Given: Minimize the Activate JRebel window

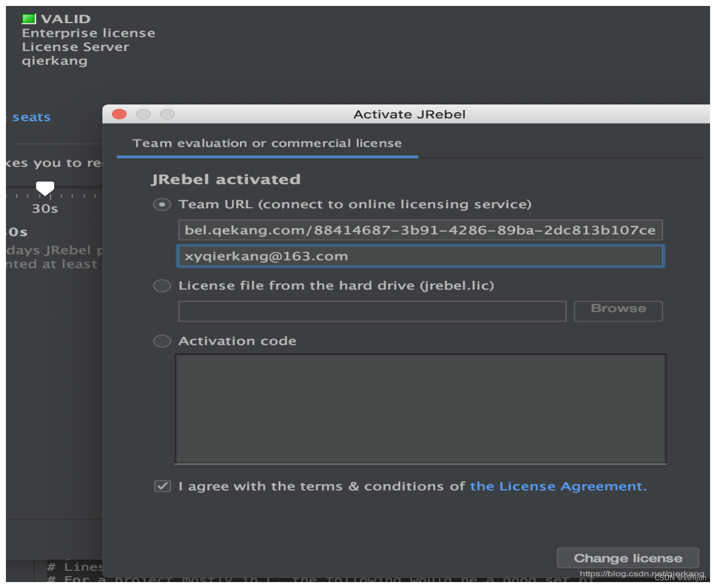Looking at the screenshot, I should coord(144,114).
